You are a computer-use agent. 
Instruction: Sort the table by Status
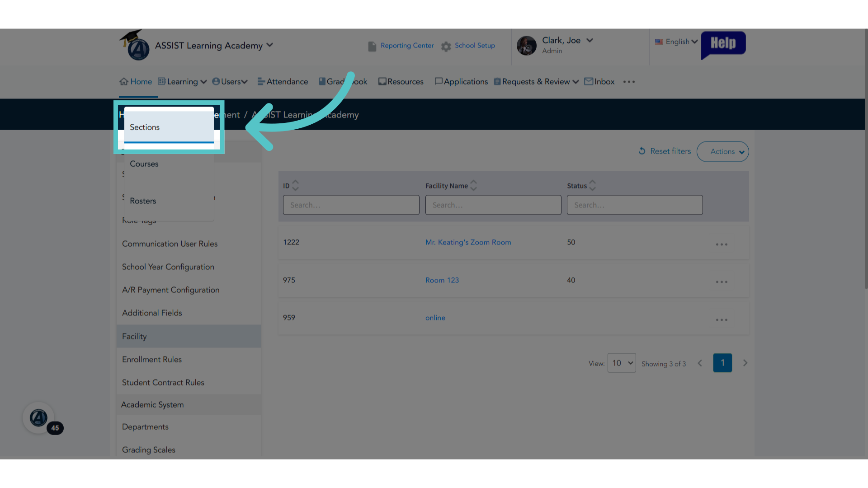click(592, 185)
